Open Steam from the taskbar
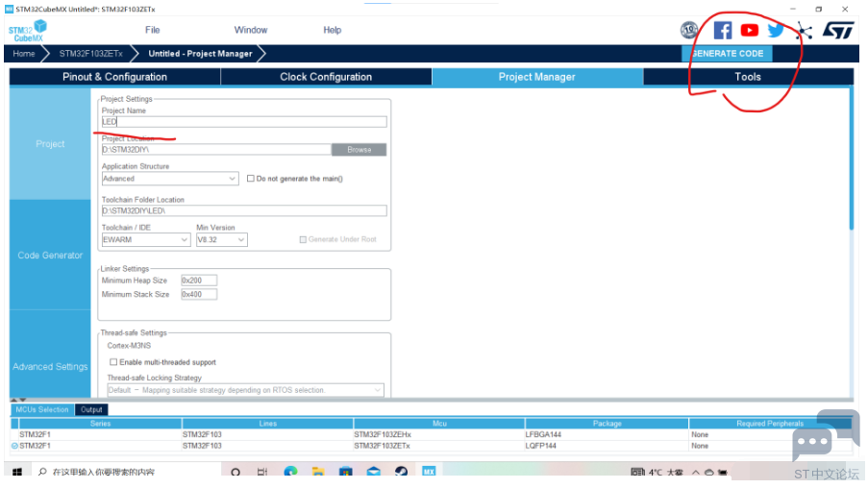The image size is (868, 489). coord(402,472)
